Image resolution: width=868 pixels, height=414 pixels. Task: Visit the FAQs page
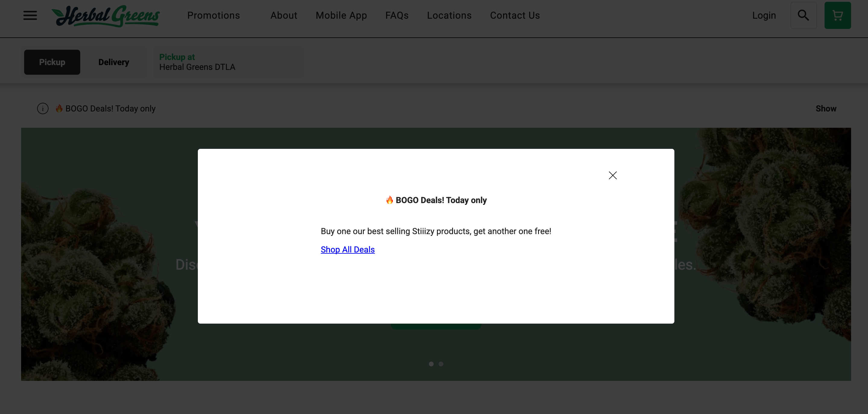(x=397, y=15)
